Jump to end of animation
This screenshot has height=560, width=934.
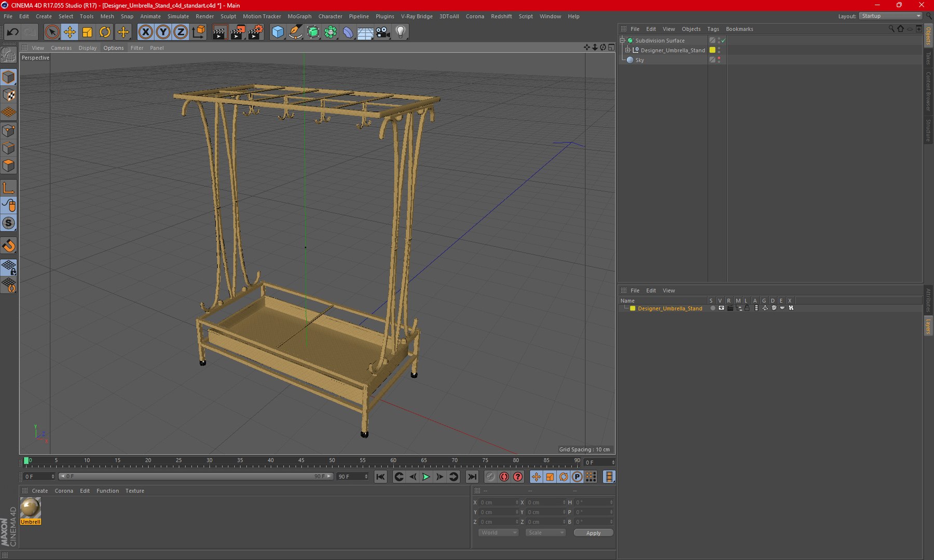[x=472, y=477]
